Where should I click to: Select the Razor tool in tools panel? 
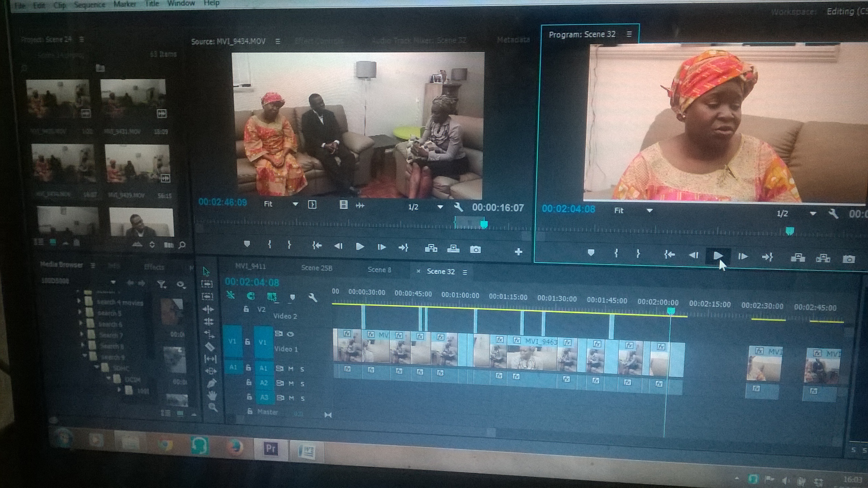point(210,346)
